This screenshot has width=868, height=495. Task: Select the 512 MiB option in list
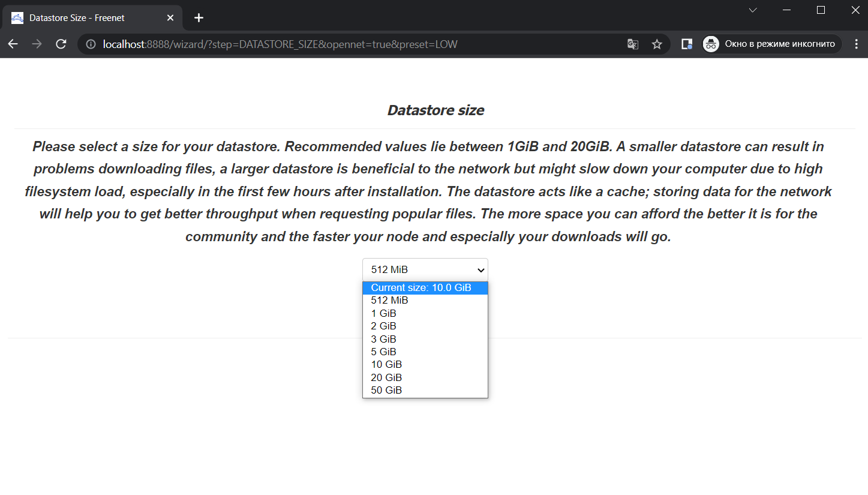tap(425, 301)
